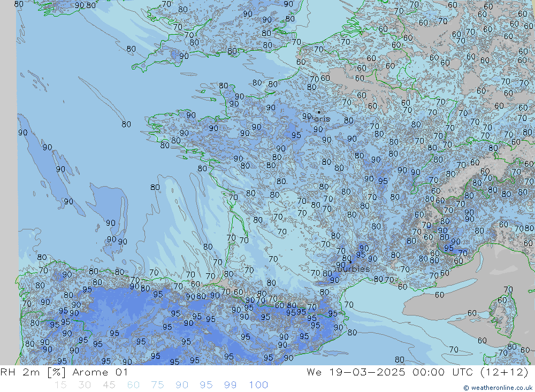Click legend value 90

coord(182,385)
